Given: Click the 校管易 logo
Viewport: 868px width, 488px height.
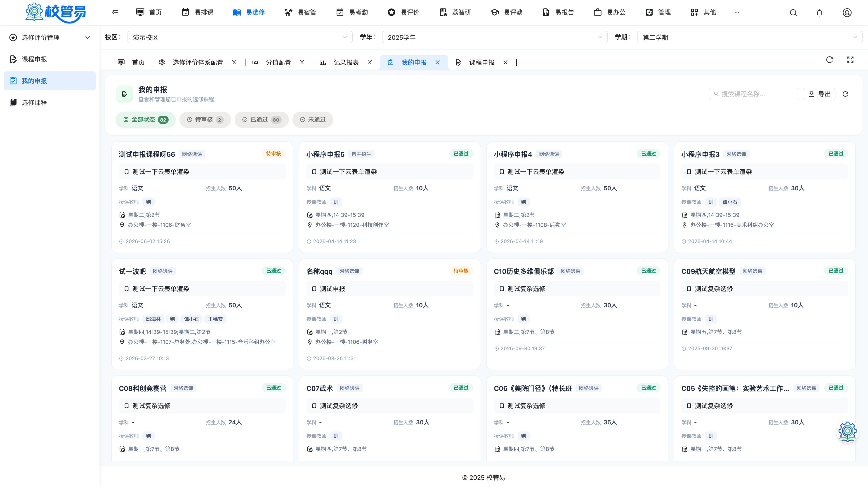Looking at the screenshot, I should 56,12.
